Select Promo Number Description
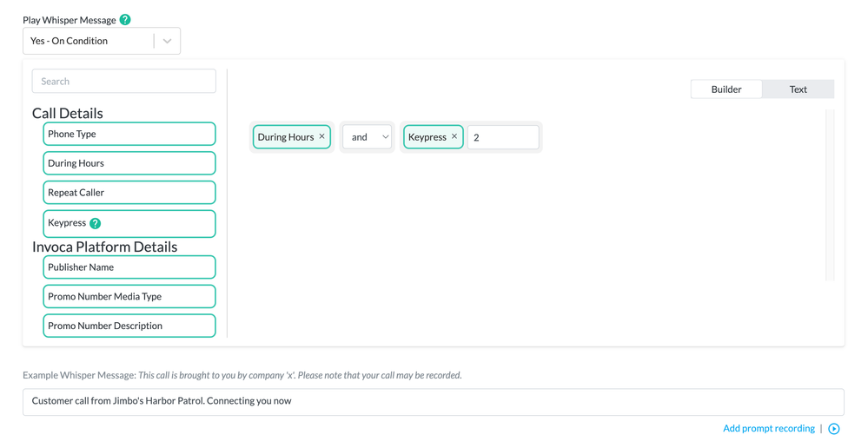 (x=129, y=326)
